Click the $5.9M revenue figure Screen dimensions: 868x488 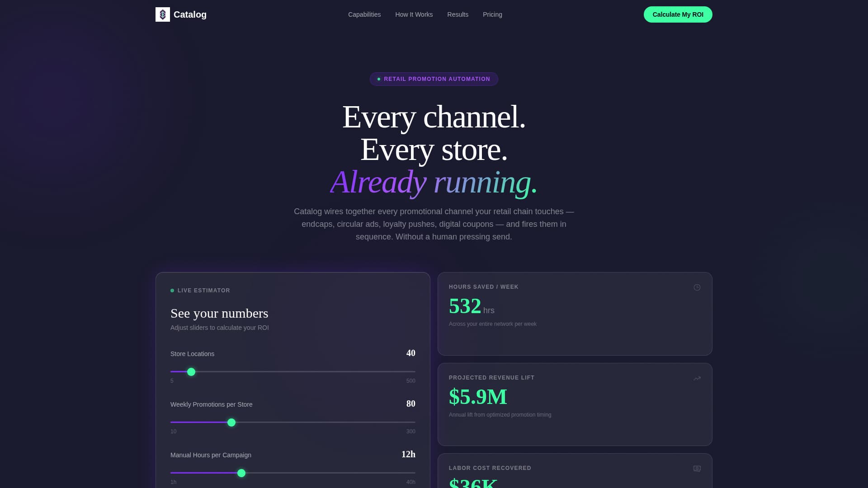[477, 398]
